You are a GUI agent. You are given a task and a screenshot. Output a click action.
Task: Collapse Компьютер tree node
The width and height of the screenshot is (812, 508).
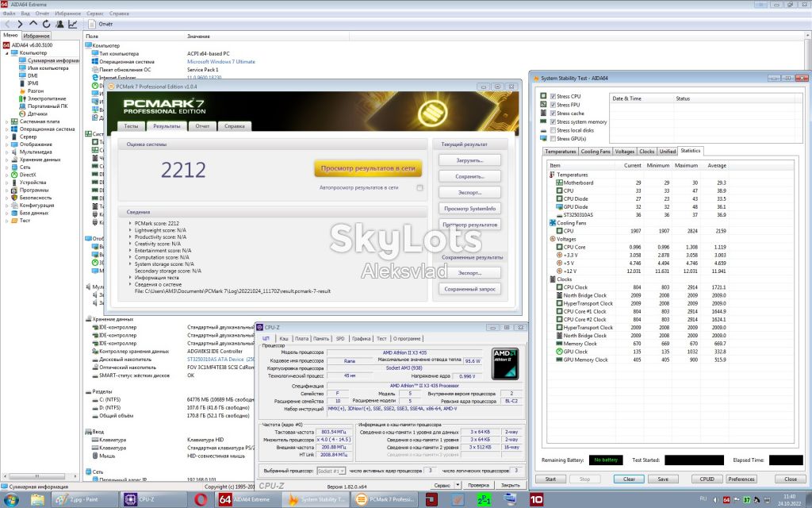6,53
